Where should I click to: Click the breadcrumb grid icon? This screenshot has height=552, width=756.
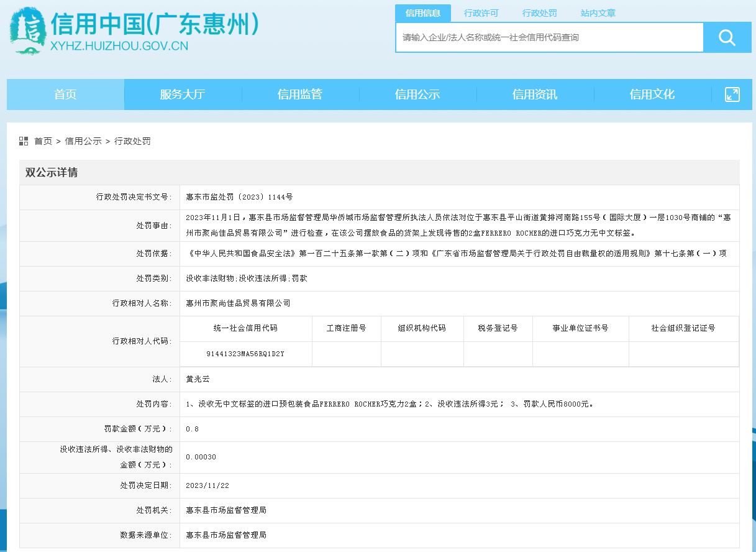pos(24,141)
